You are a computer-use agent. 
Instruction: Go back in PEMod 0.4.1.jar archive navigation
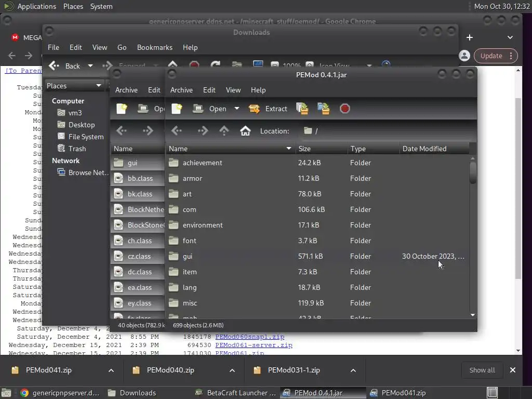177,131
